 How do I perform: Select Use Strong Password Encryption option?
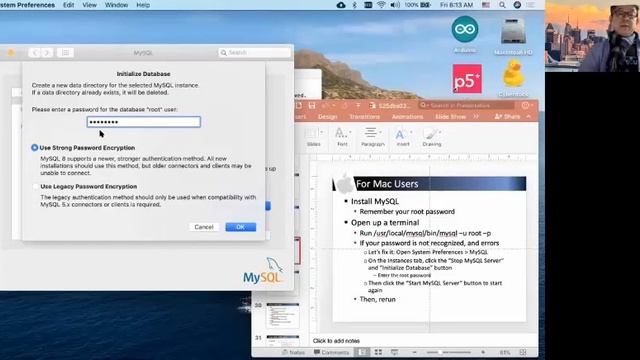point(35,148)
